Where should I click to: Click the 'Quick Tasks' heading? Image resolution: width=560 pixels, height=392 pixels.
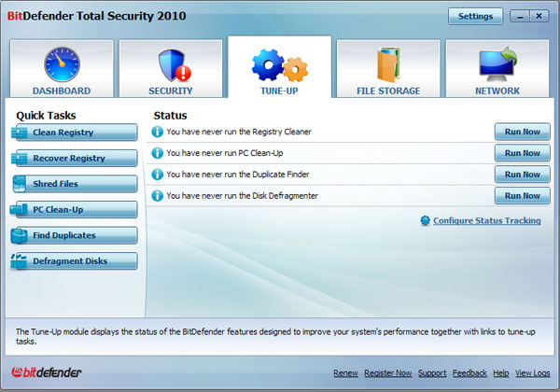tap(46, 116)
